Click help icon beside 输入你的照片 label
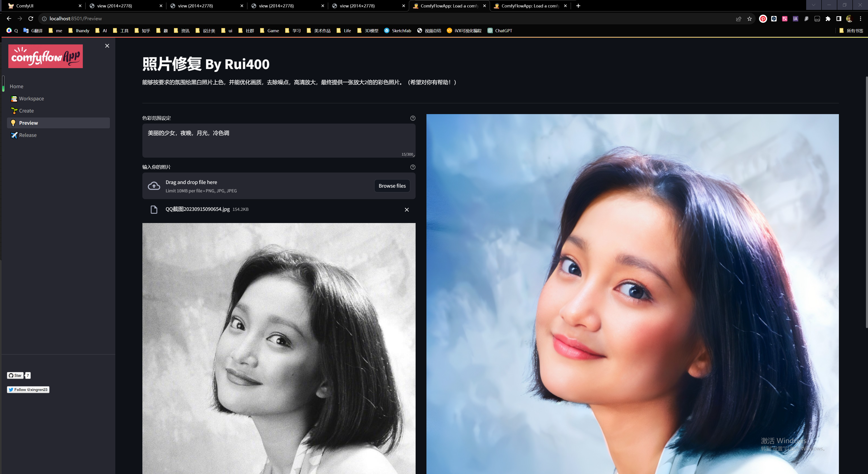The height and width of the screenshot is (474, 868). (413, 167)
